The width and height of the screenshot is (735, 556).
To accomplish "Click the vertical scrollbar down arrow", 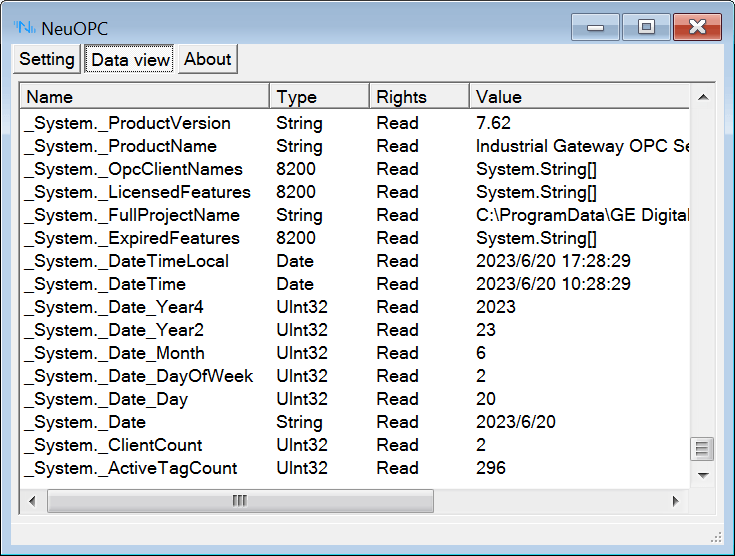I will click(703, 475).
